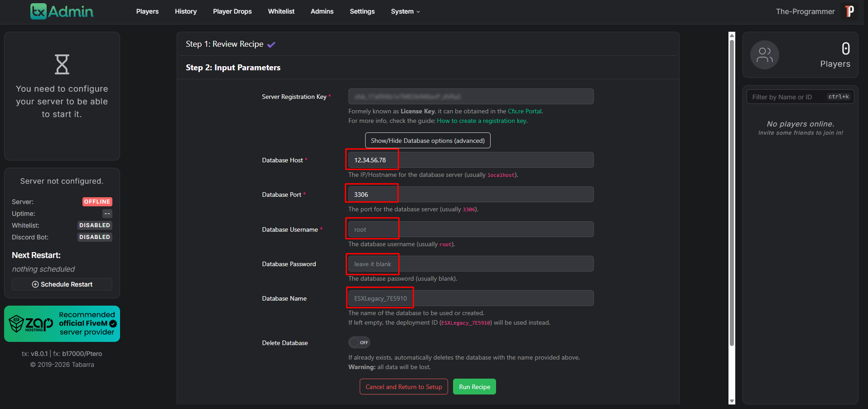Viewport: 868px width, 409px height.
Task: Open the Player Drops page
Action: click(x=232, y=11)
